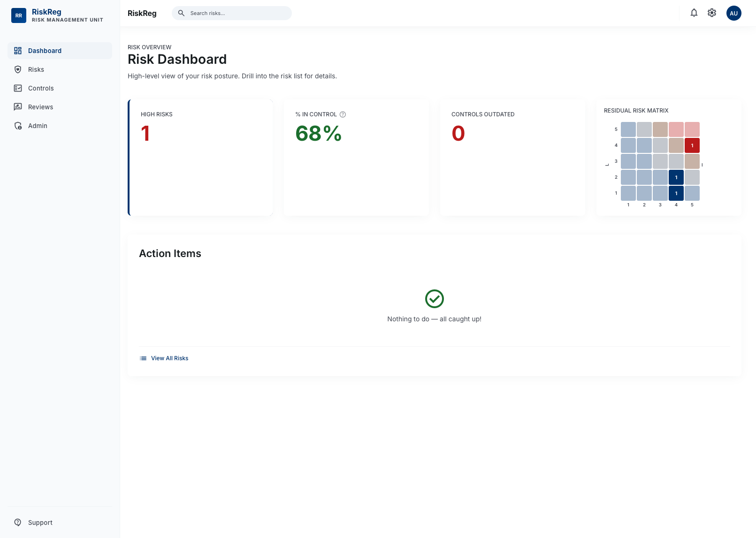
Task: Click the RR RiskReg logo badge
Action: click(19, 15)
